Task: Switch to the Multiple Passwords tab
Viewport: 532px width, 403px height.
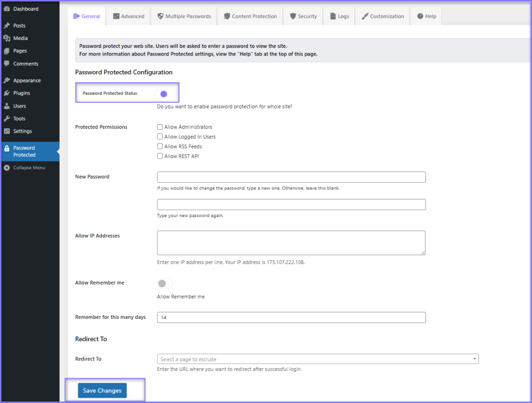Action: 183,17
